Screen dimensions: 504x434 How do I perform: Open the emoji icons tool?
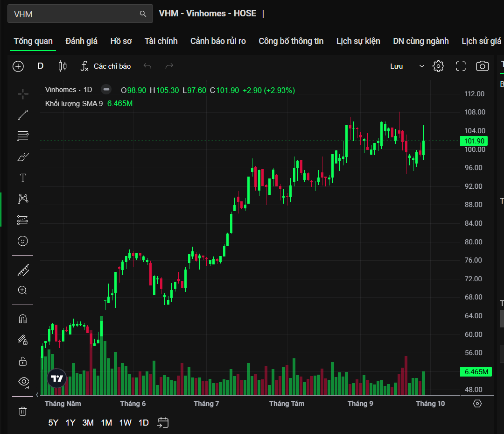(x=23, y=241)
